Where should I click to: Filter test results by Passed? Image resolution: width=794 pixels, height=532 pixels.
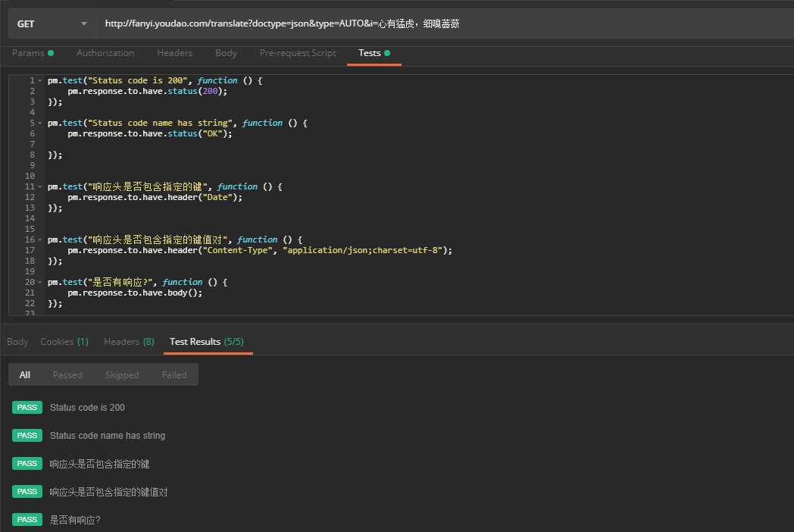point(67,375)
